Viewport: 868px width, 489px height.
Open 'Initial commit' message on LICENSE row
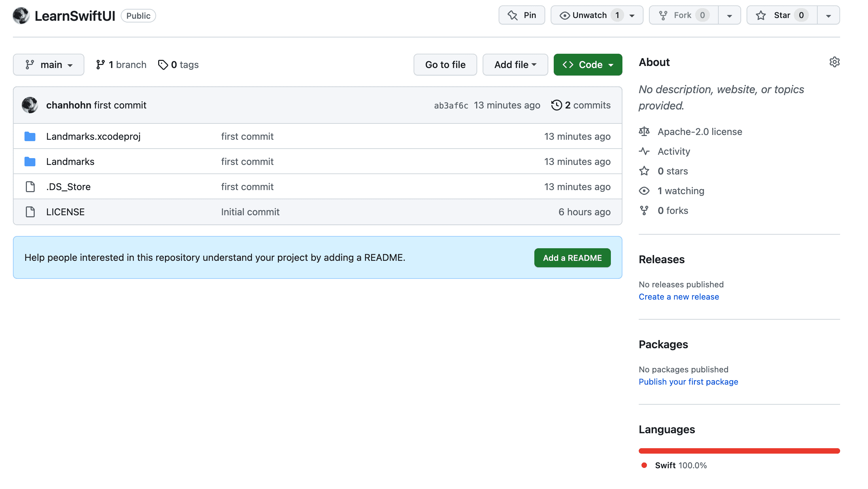(250, 212)
